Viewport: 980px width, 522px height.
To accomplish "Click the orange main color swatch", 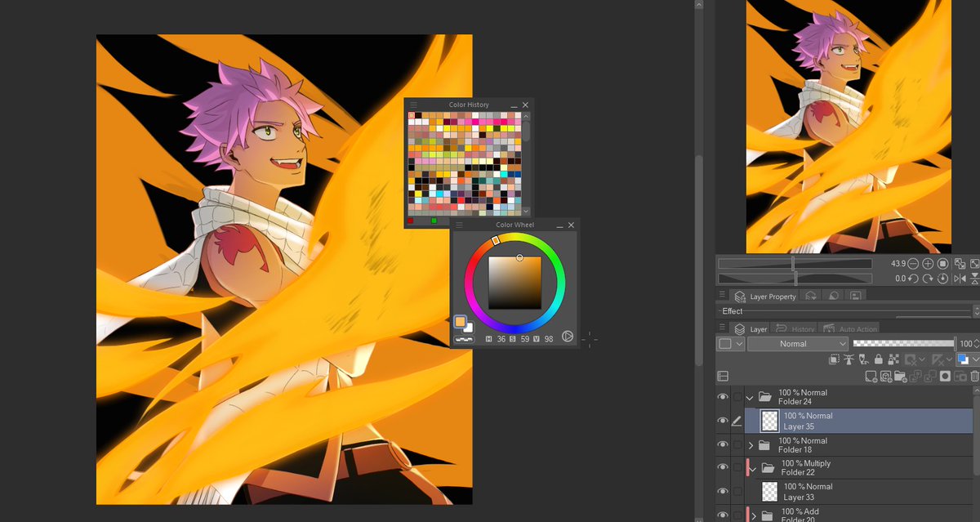I will (460, 322).
